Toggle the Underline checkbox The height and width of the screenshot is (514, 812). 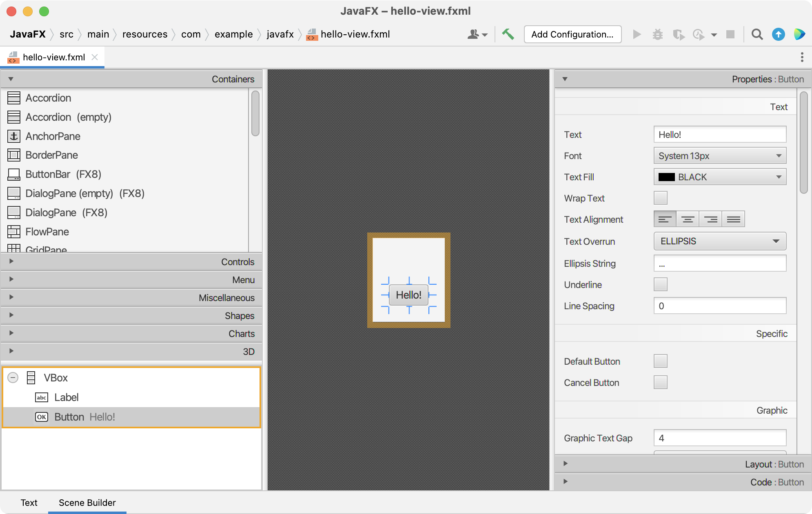tap(661, 284)
